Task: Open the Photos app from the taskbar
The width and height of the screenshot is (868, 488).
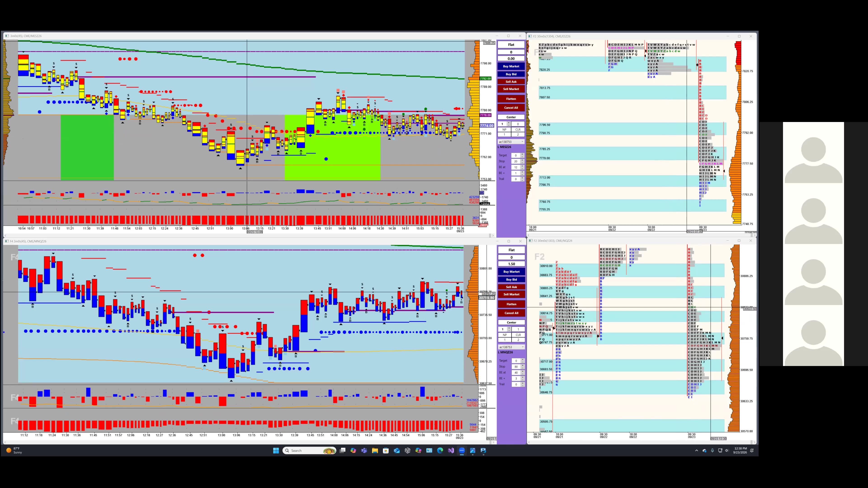Action: (x=473, y=451)
